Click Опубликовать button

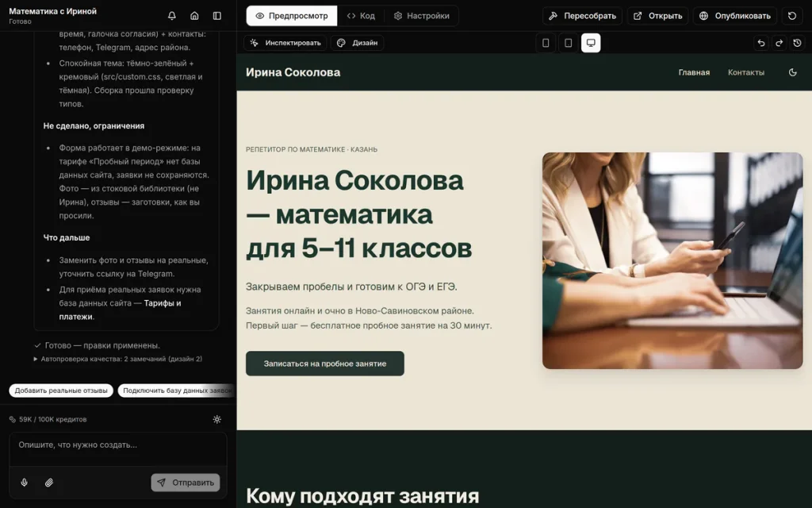735,16
